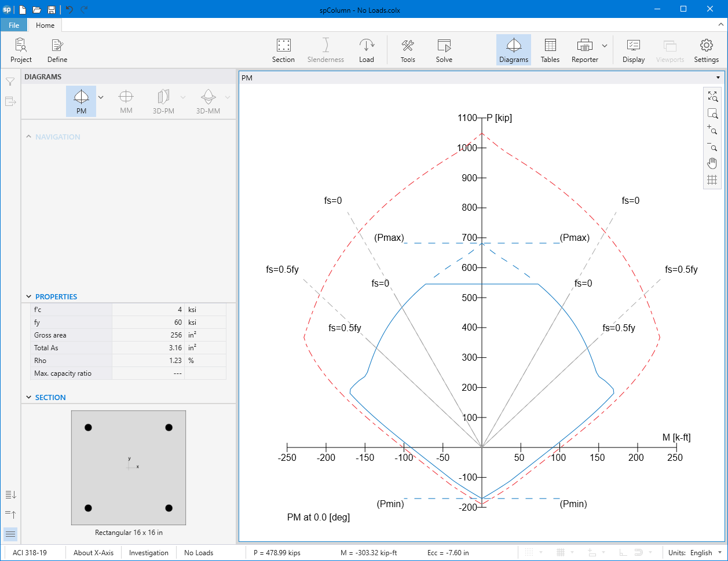The height and width of the screenshot is (561, 728).
Task: Select the zoom window tool
Action: tap(712, 113)
